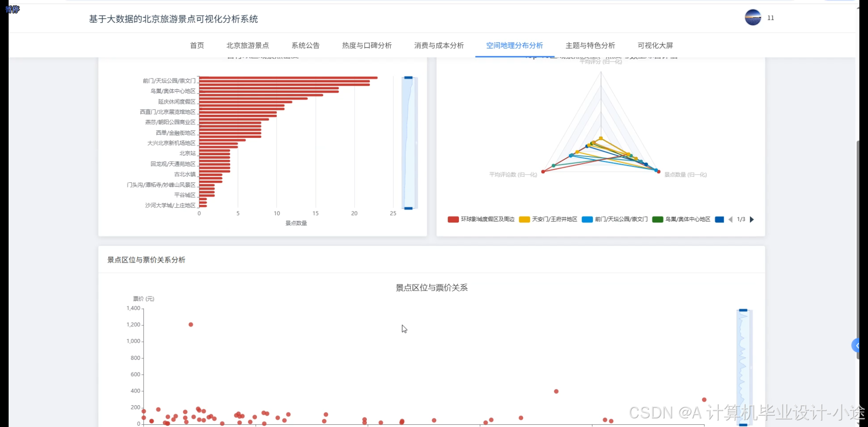Screen dimensions: 868x427
Task: Switch to 北京旅游景点 tab
Action: [248, 45]
